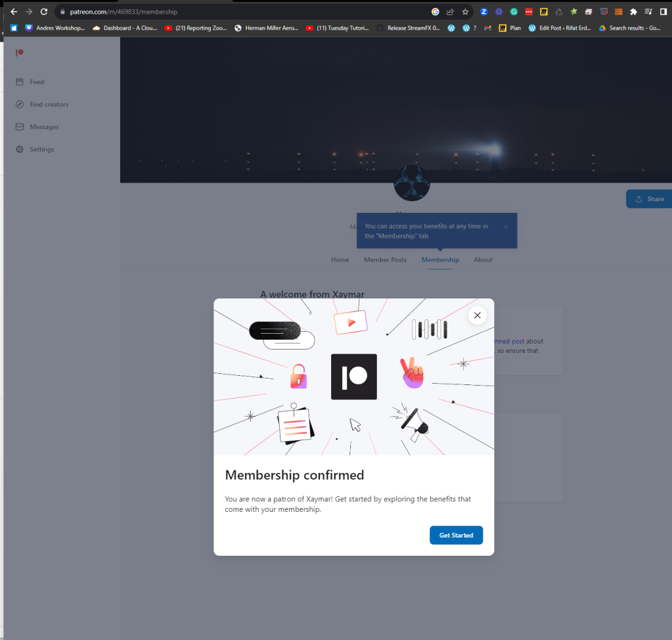Click the padlock site info icon
The height and width of the screenshot is (640, 672).
pyautogui.click(x=62, y=12)
